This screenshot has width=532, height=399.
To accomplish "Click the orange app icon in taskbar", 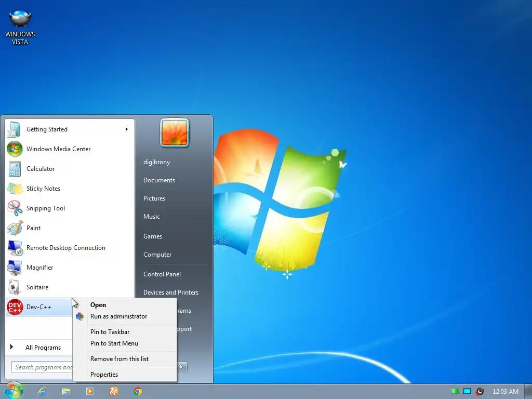I will click(x=114, y=391).
